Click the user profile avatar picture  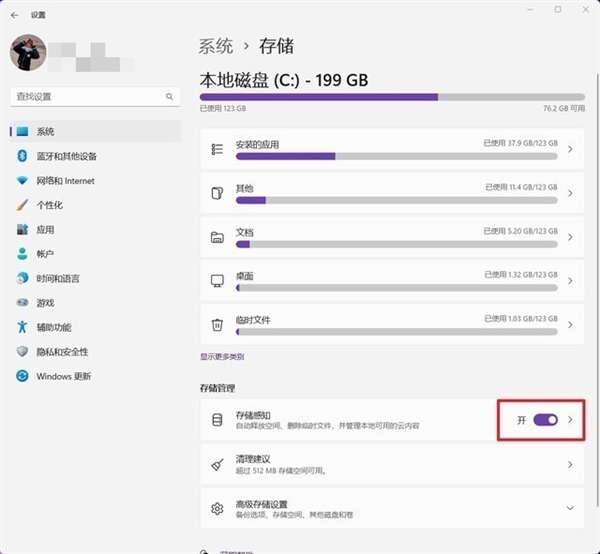26,53
